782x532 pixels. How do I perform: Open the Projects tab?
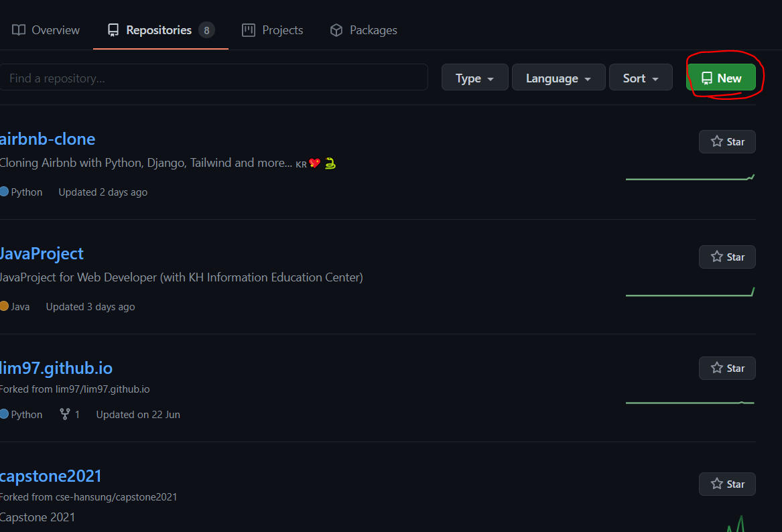[x=272, y=30]
